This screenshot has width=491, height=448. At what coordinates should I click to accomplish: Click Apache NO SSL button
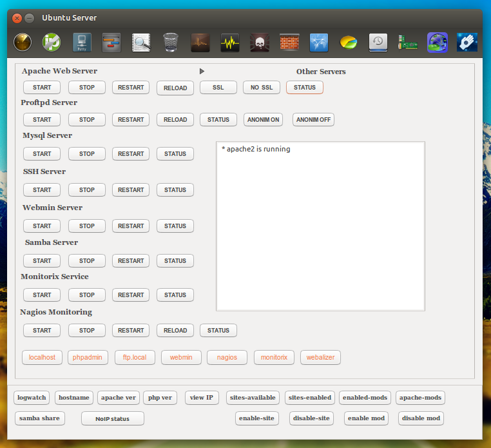point(262,88)
